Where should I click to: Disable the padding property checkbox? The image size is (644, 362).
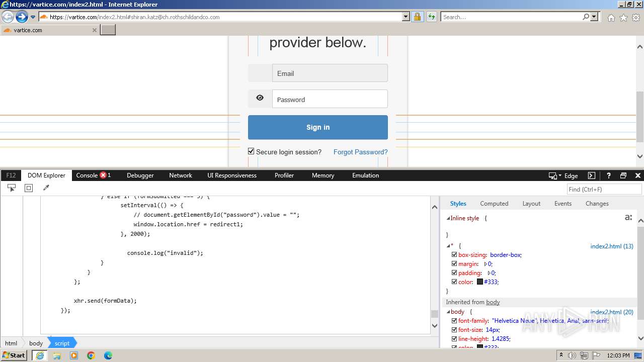click(x=454, y=273)
